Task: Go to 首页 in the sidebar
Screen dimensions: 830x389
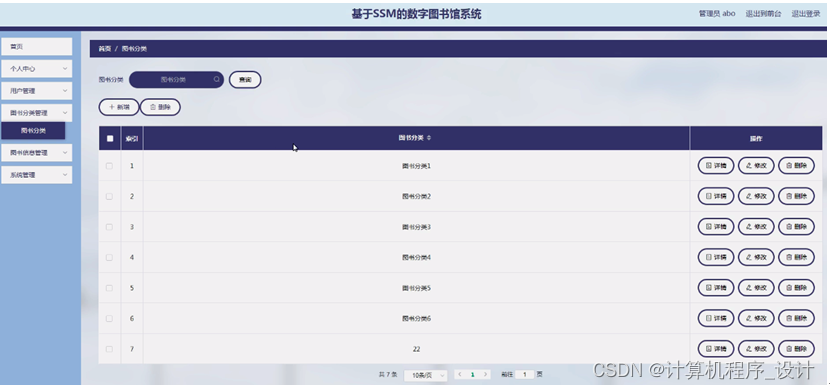Action: (x=37, y=47)
